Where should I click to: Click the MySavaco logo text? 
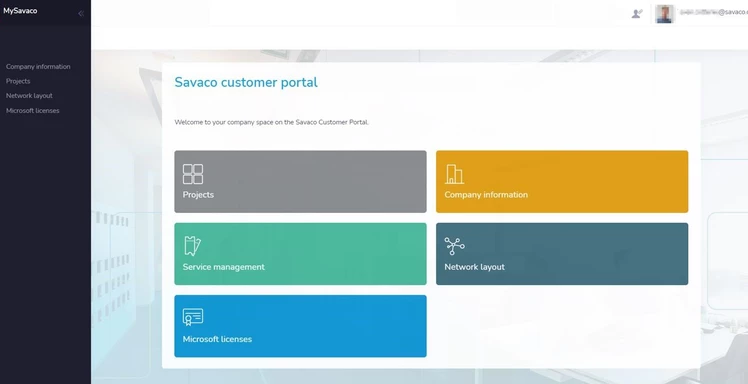(20, 10)
